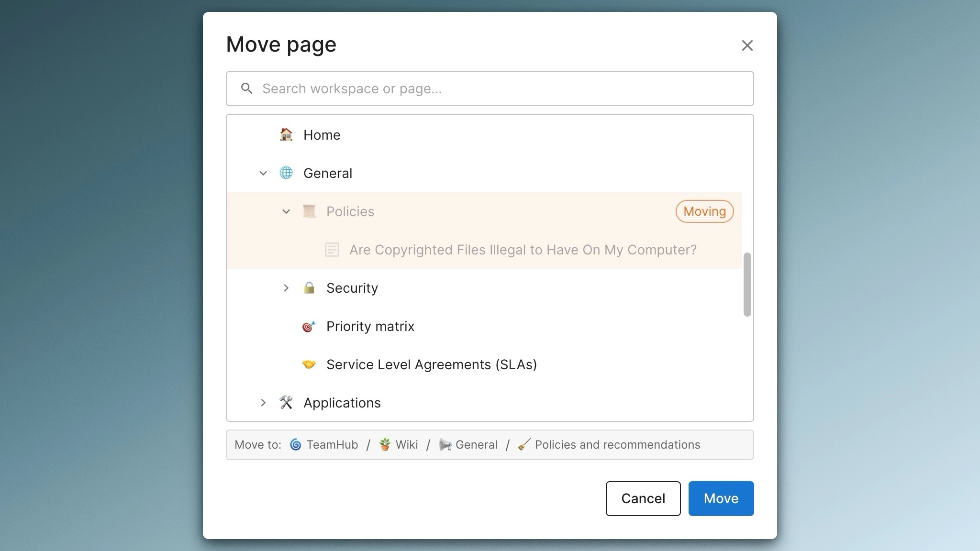
Task: Click the Home house icon
Action: (x=286, y=135)
